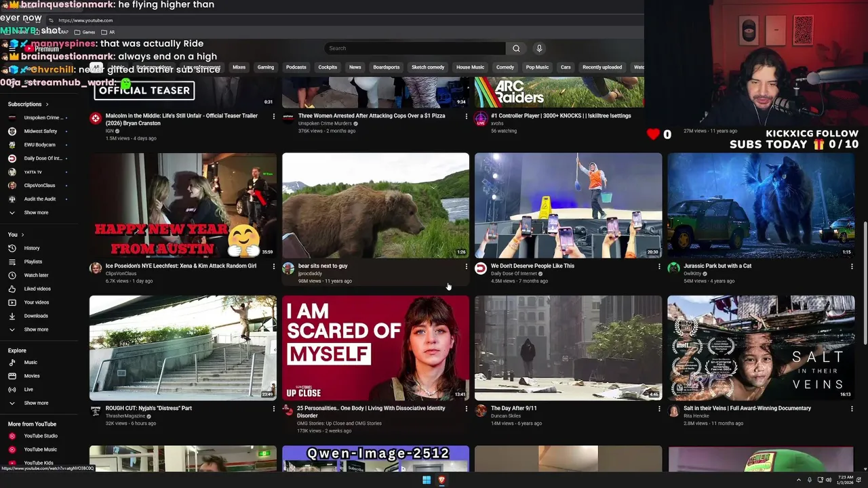Click the browser address bar URL

click(85, 20)
